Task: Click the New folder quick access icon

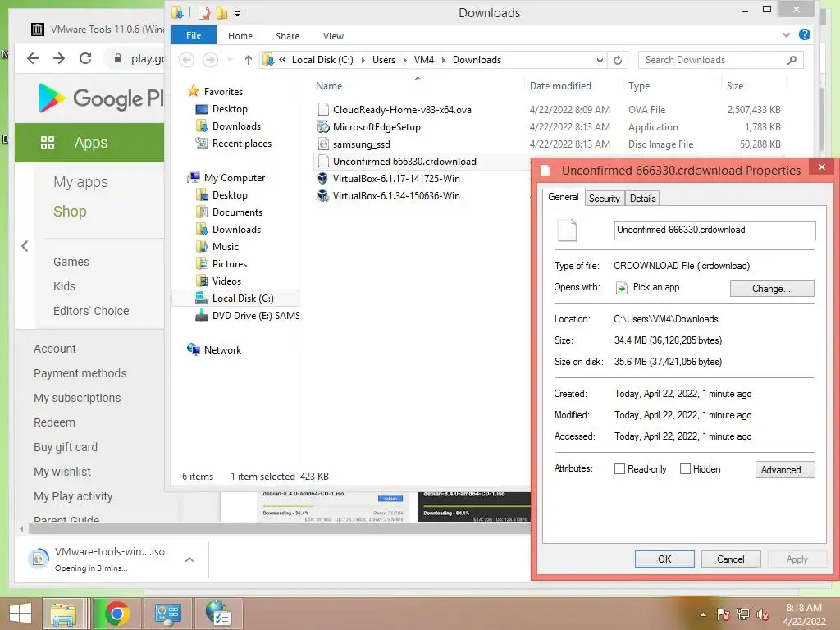Action: [x=221, y=13]
